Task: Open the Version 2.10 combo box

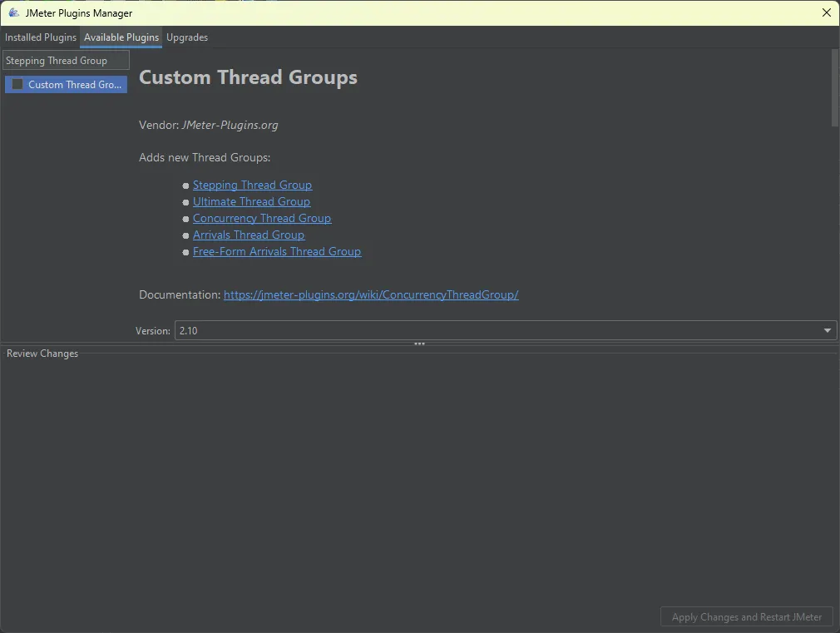Action: click(x=505, y=331)
